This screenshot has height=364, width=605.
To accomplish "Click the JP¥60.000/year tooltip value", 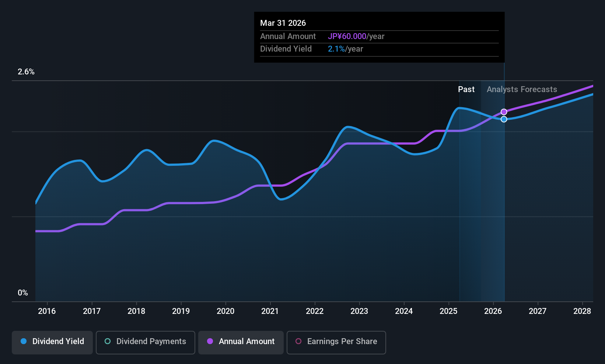I will tap(356, 36).
